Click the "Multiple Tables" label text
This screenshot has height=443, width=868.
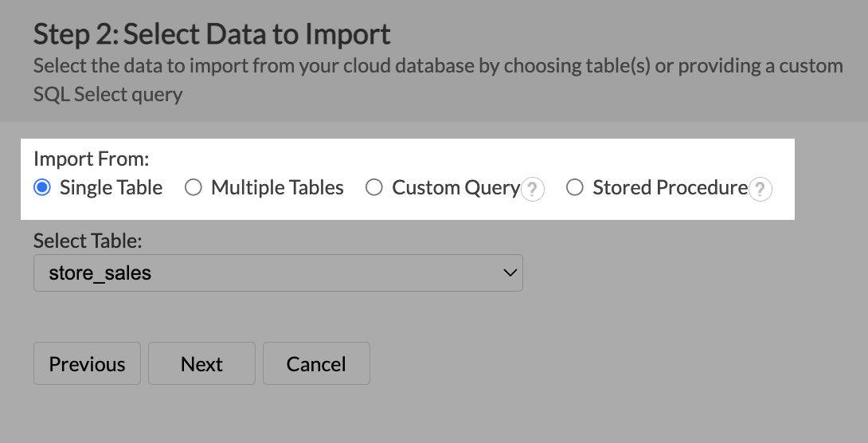[277, 187]
